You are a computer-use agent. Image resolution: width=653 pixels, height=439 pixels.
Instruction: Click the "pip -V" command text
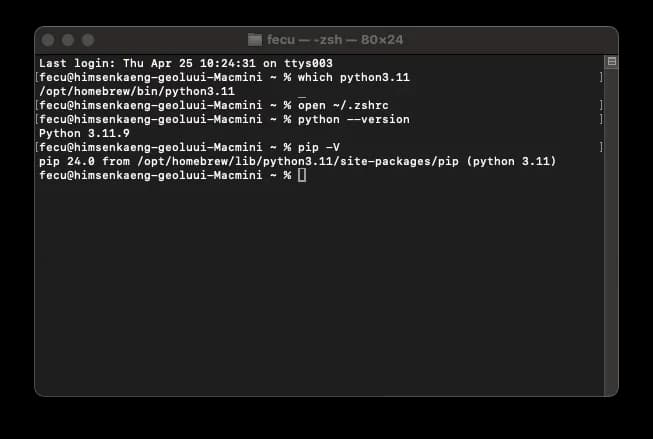coord(318,147)
